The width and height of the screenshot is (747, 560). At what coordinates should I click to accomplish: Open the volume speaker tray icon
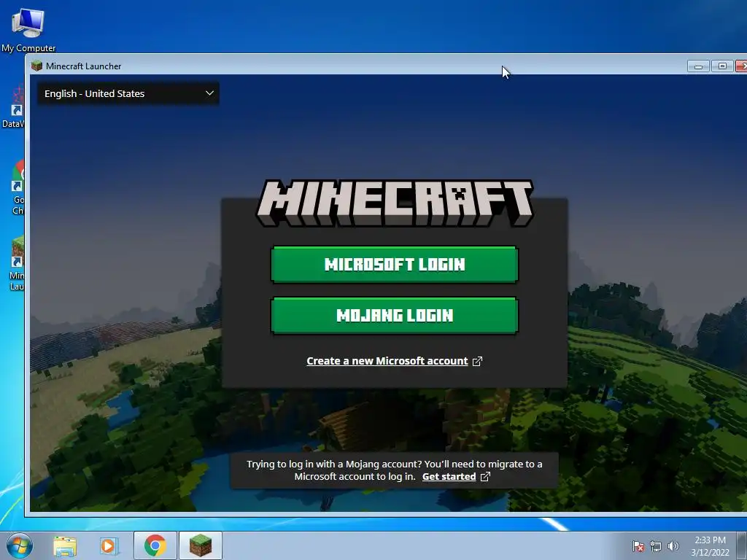673,546
